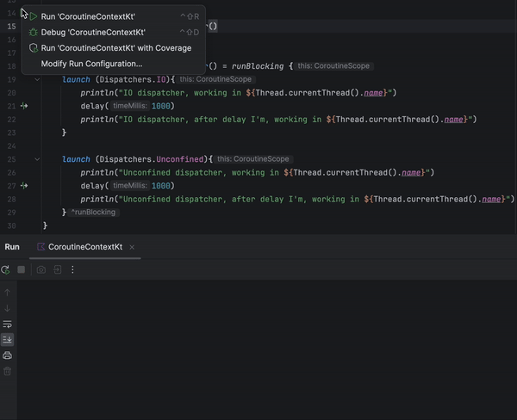Click the Print console output icon
517x420 pixels.
click(x=8, y=355)
